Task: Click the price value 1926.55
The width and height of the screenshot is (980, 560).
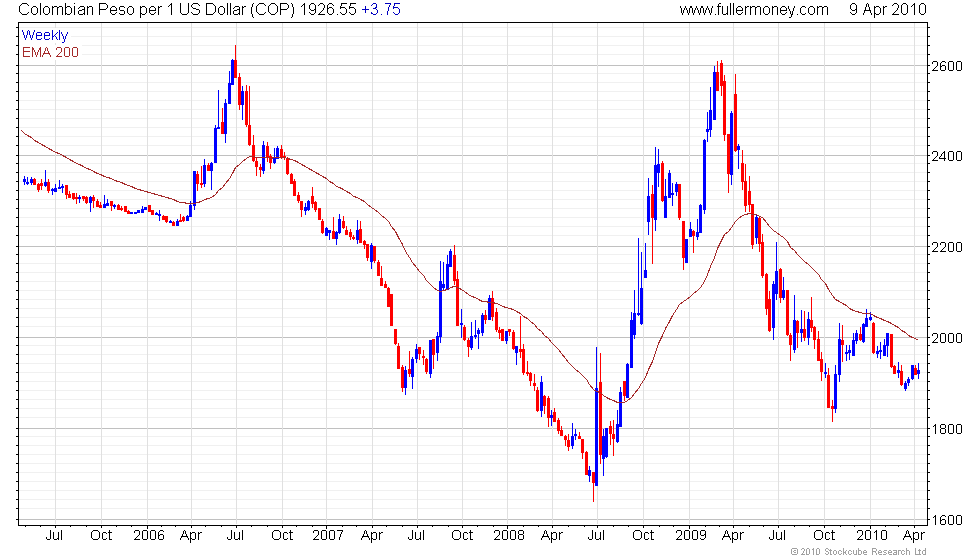Action: pyautogui.click(x=328, y=10)
